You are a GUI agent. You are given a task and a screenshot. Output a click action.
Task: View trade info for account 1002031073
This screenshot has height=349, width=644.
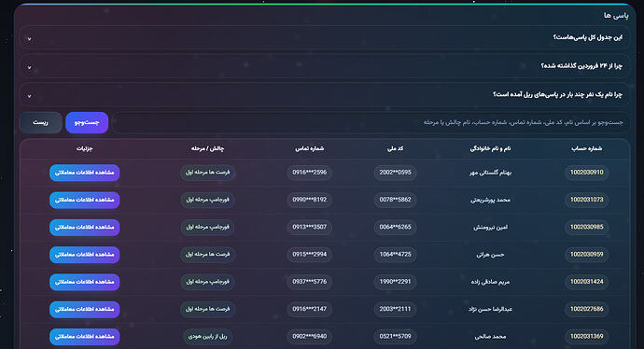tap(85, 200)
